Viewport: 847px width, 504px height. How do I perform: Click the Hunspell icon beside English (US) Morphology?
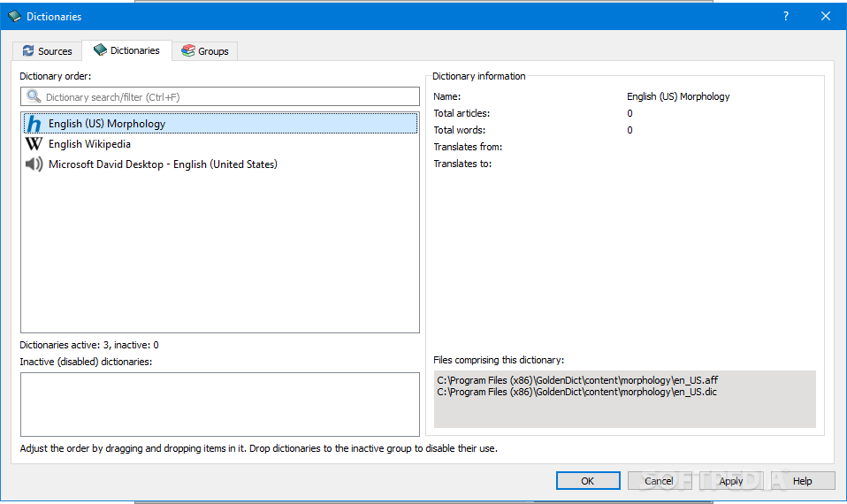pos(34,124)
